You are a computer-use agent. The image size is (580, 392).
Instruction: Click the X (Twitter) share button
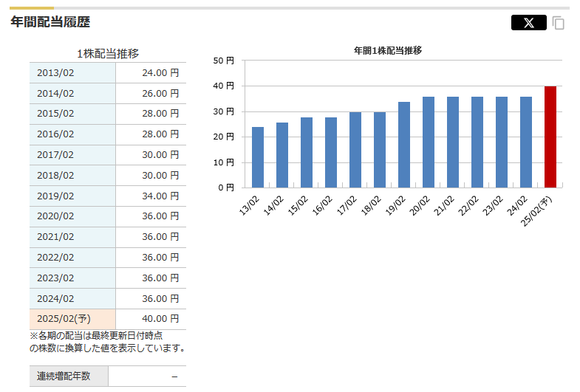coord(528,23)
